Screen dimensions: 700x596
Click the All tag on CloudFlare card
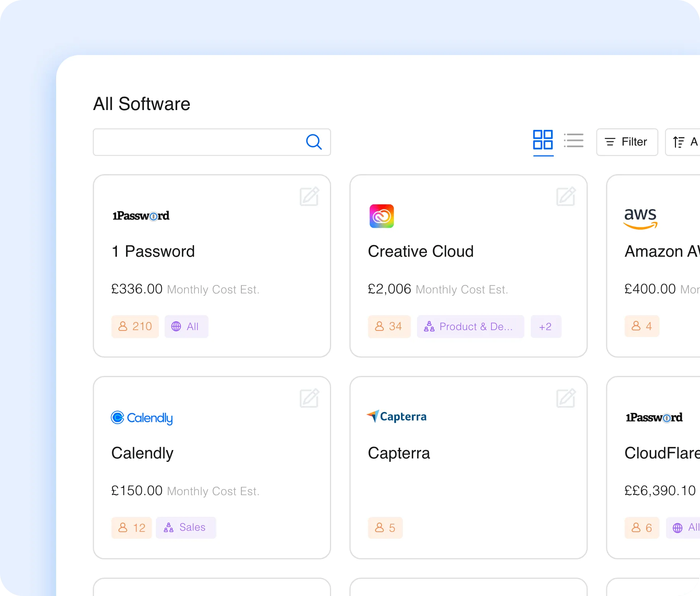click(683, 528)
